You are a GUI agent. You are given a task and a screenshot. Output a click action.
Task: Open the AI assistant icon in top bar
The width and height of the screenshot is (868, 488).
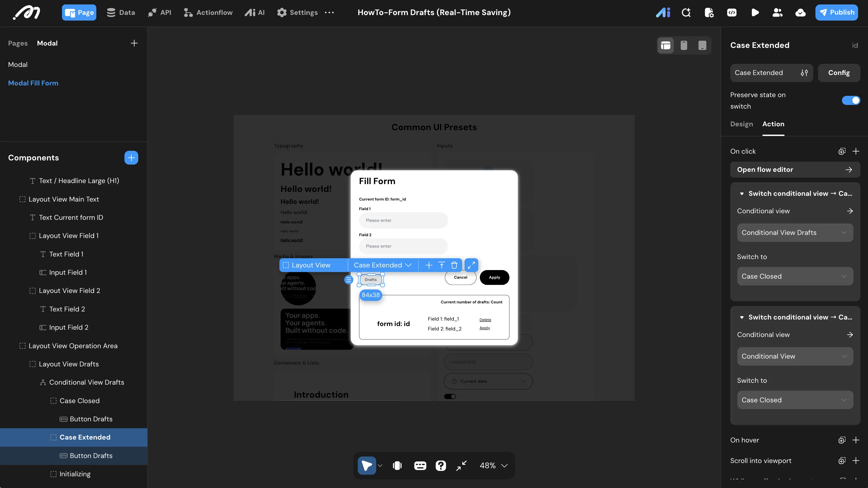pyautogui.click(x=663, y=12)
